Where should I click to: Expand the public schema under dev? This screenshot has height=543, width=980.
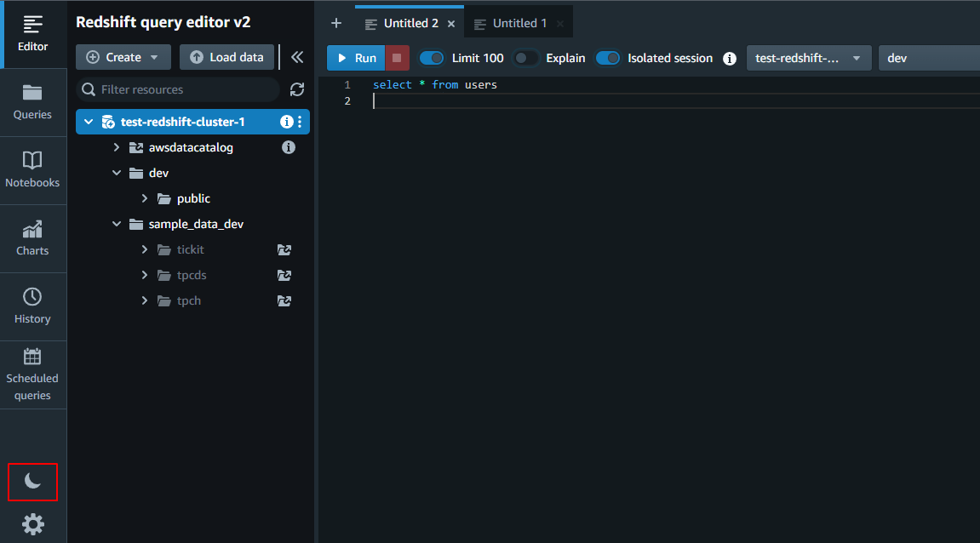145,198
